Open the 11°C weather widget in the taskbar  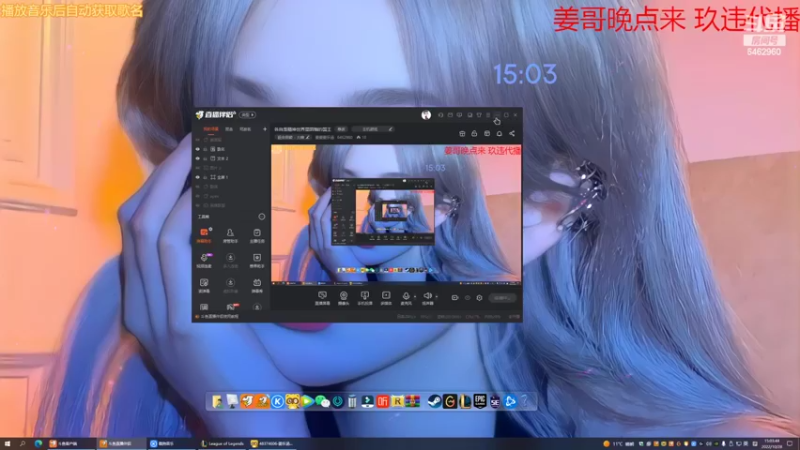[x=618, y=444]
